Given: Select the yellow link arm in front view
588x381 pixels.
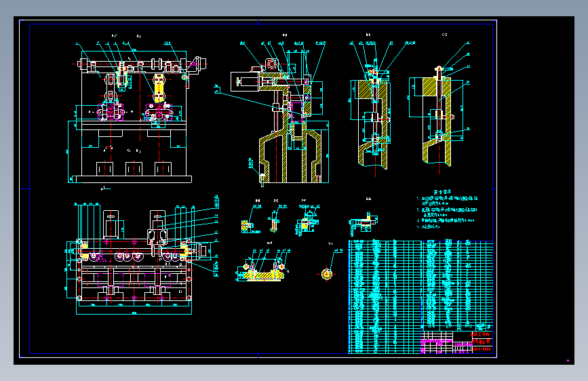Looking at the screenshot, I should (159, 89).
